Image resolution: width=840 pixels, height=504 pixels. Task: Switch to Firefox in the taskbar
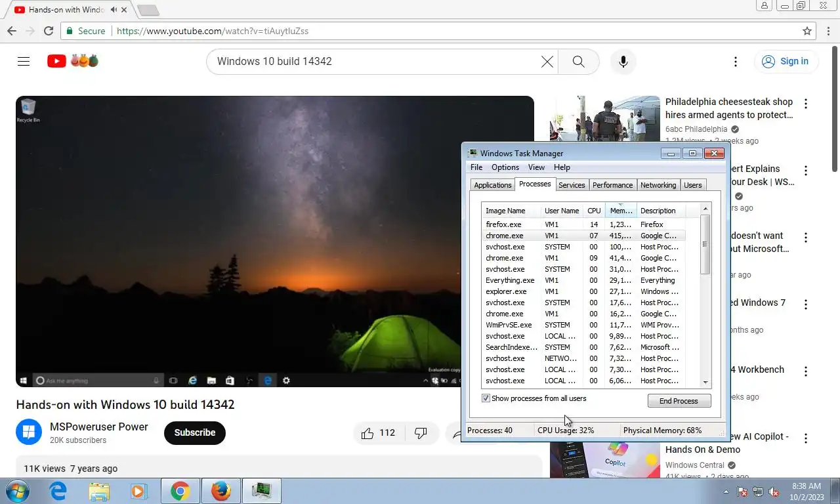tap(221, 491)
